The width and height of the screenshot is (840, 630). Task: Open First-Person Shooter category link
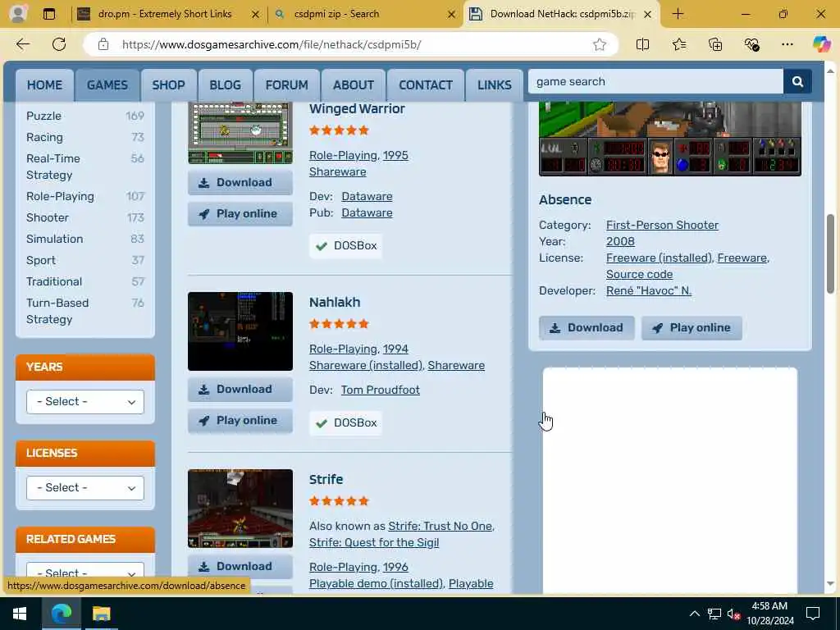(662, 225)
